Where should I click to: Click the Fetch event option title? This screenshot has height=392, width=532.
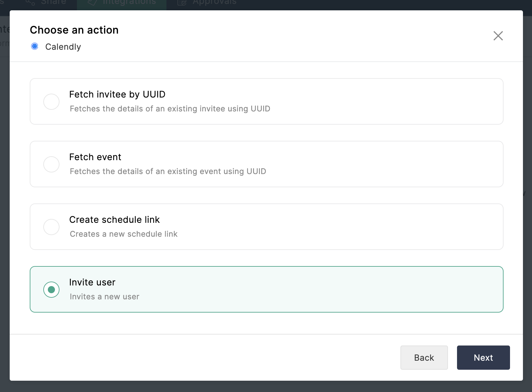pos(95,157)
